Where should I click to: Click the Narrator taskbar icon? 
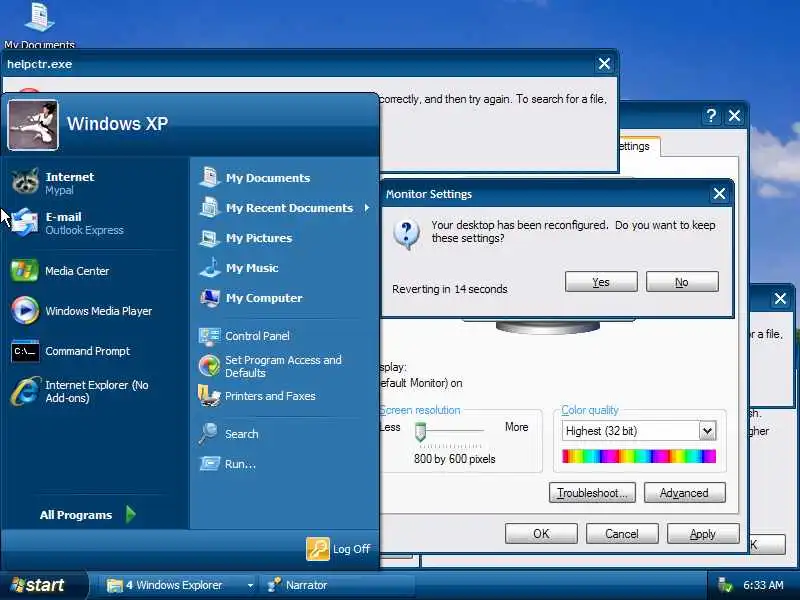tap(274, 585)
